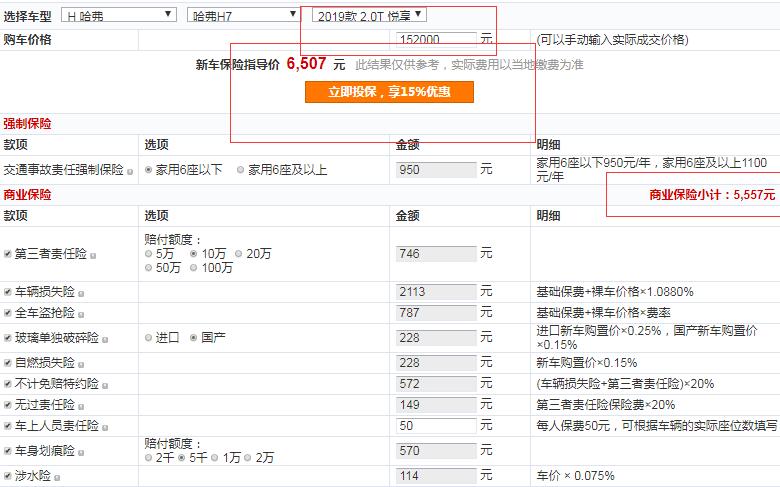Click info icon beside 车身划痕险
Screen dimensions: 780x487
pos(81,453)
